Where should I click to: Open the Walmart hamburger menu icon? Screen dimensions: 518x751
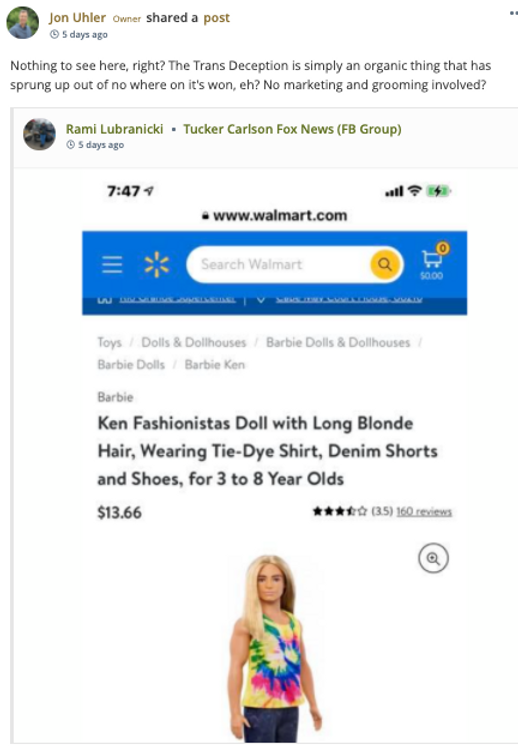click(x=112, y=264)
